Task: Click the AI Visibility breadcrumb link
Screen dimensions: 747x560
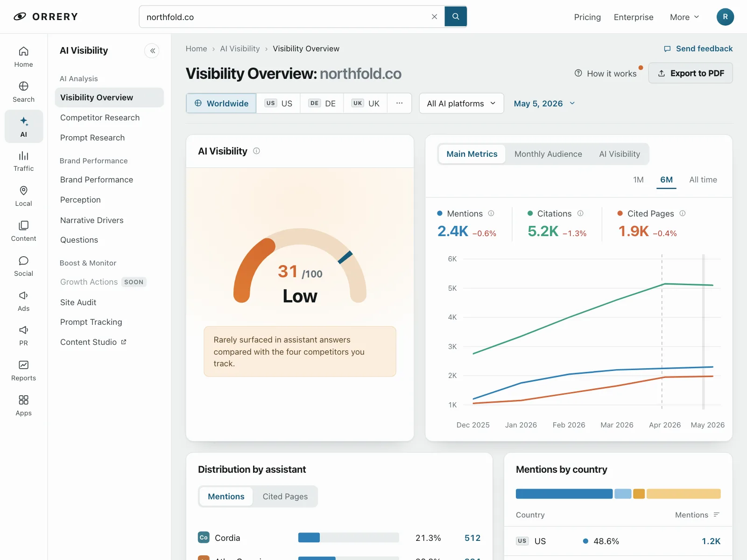Action: 240,49
